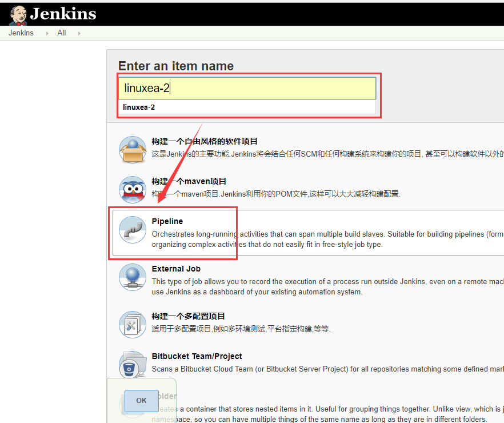
Task: Click the freestyle project box icon
Action: click(x=133, y=149)
